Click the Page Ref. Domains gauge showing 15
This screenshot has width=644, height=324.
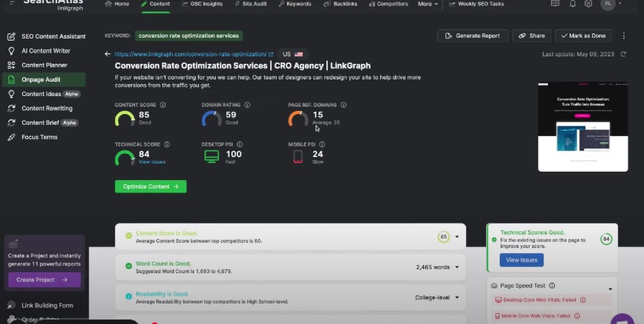(x=298, y=119)
